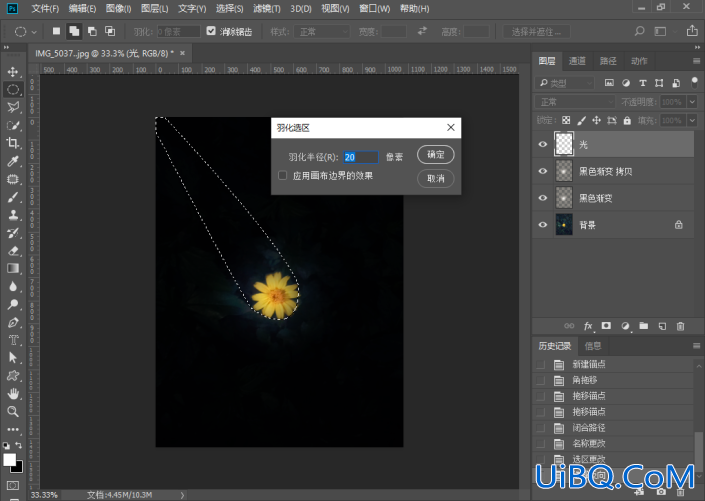This screenshot has height=501, width=705.
Task: Open the 文件(F) menu
Action: point(45,9)
